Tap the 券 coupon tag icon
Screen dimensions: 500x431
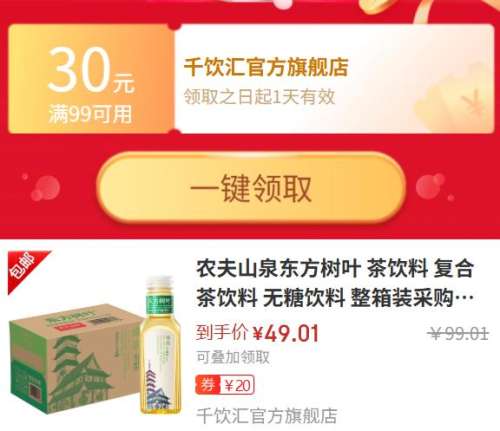coord(208,385)
